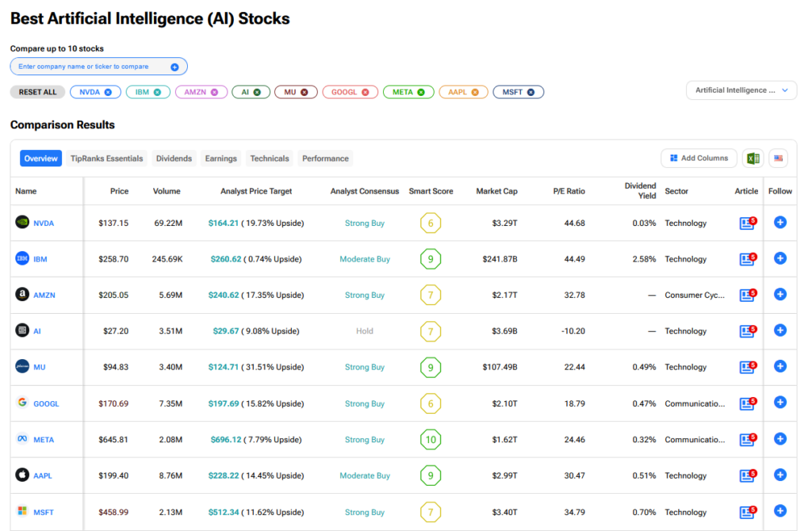812x531 pixels.
Task: Sort by Smart Score column header
Action: click(x=431, y=191)
